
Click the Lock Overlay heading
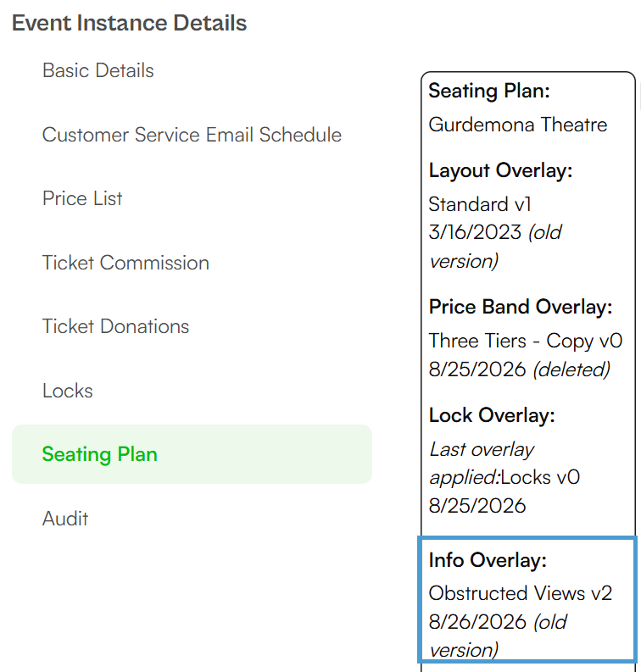pyautogui.click(x=492, y=415)
